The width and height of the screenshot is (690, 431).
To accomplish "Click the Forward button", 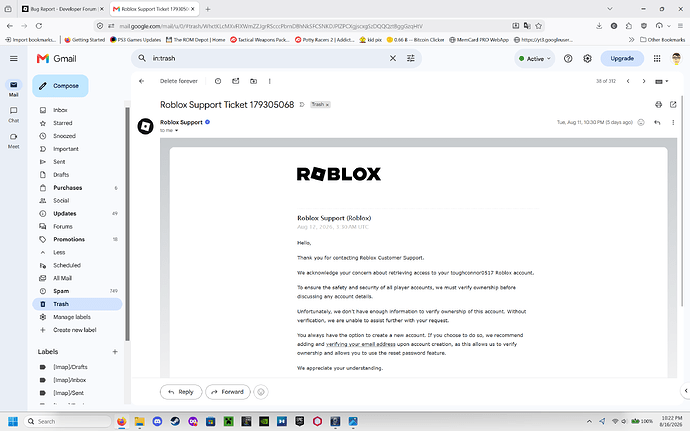I will pyautogui.click(x=228, y=392).
